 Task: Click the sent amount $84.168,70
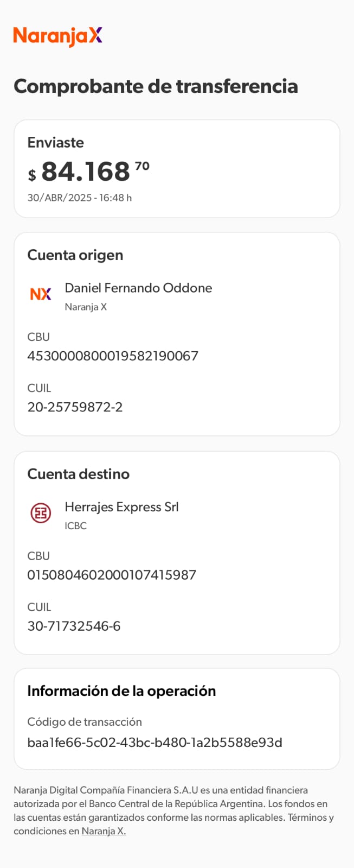tap(88, 172)
